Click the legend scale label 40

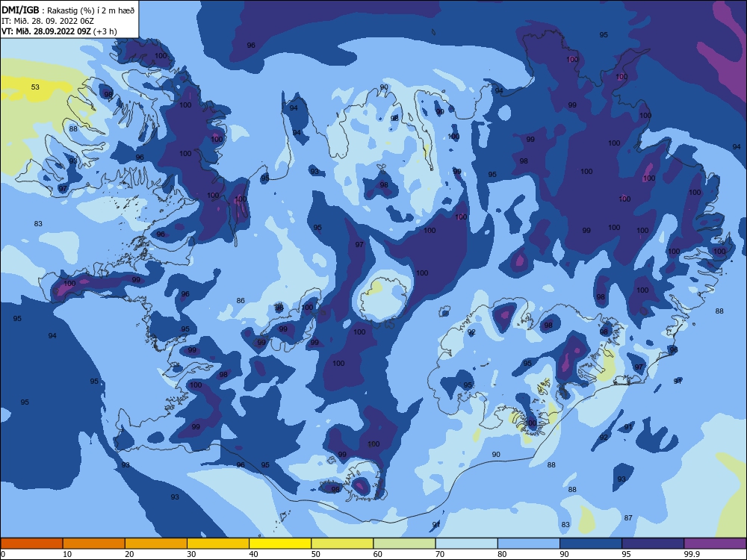[x=253, y=554]
